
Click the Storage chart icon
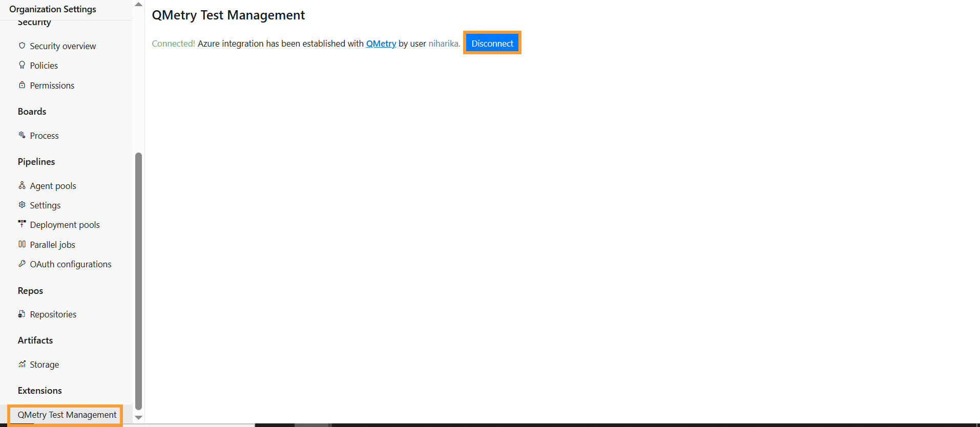pyautogui.click(x=22, y=364)
